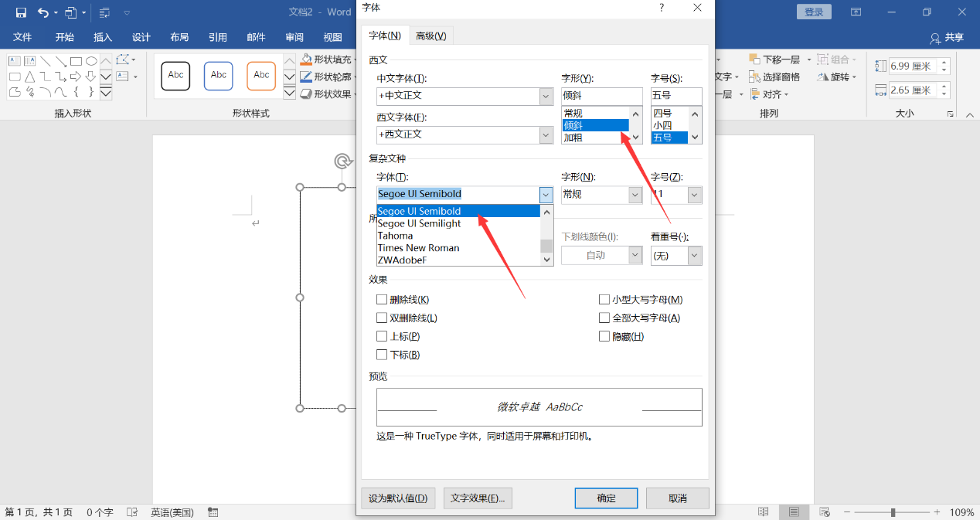Pick the freeform shape tool
The height and width of the screenshot is (520, 980).
coord(15,92)
